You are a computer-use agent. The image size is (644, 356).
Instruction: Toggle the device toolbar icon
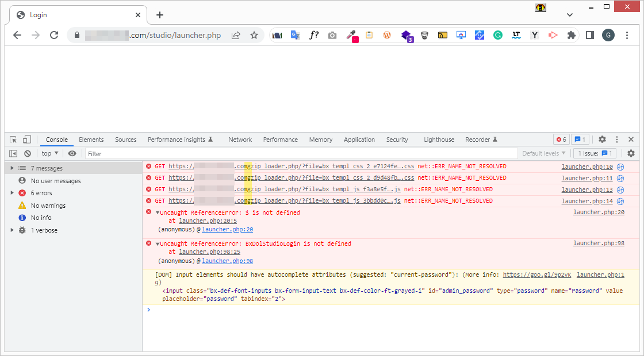point(26,140)
